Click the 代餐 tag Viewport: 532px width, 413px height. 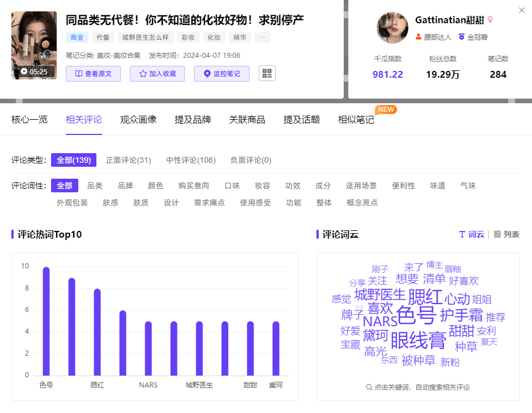click(x=103, y=37)
